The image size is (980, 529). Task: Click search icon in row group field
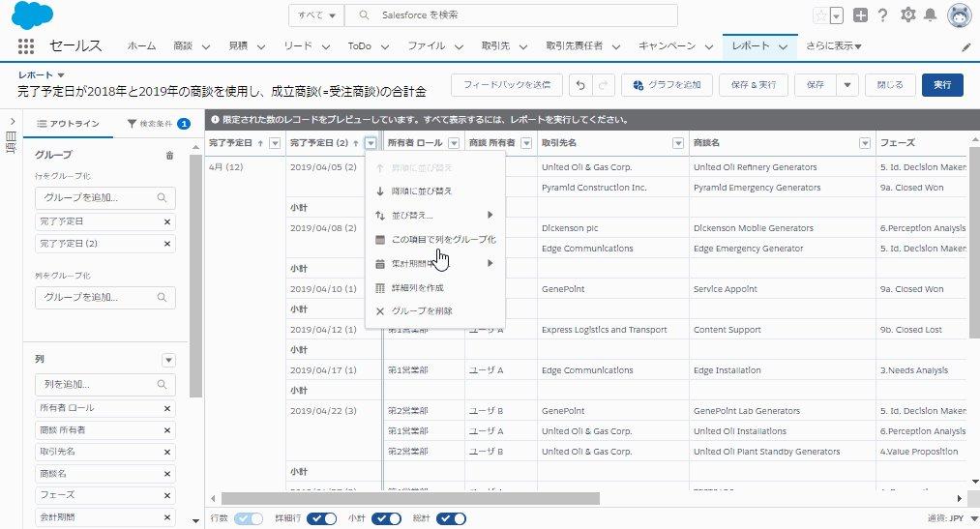pos(162,198)
